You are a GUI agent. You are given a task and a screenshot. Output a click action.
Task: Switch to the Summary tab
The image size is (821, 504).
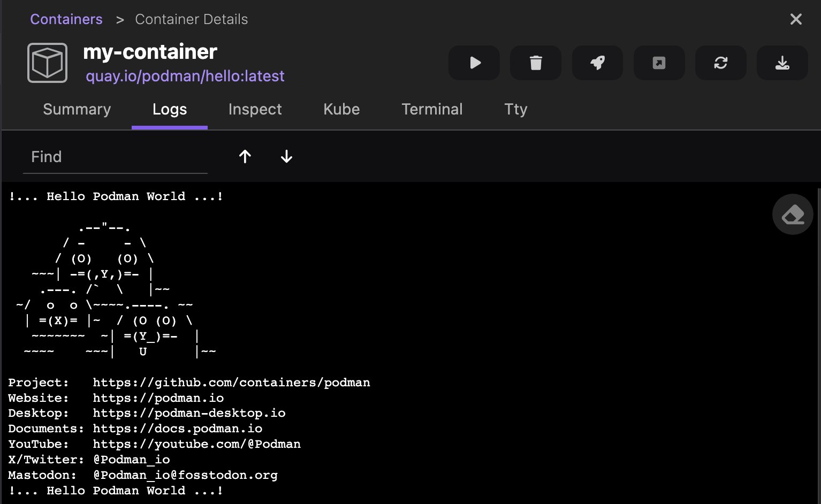coord(77,109)
